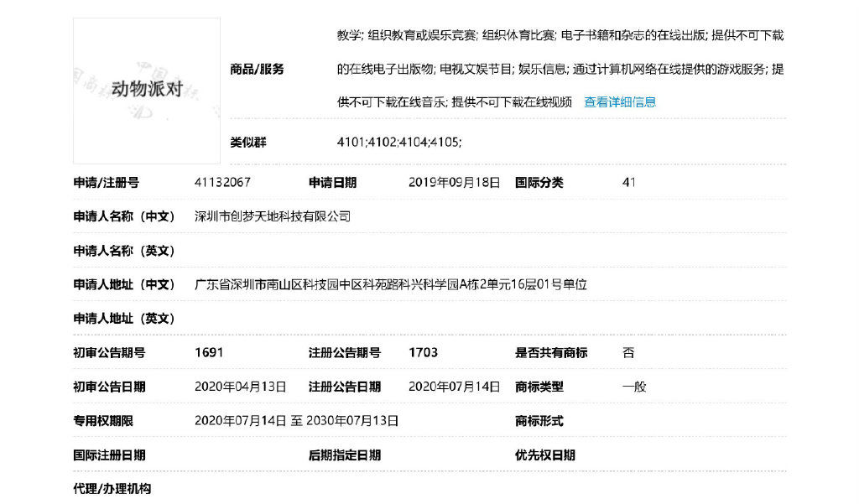Click the applicant address starting with 广东省深圳市南山区
Screen dimensions: 859x504
391,285
